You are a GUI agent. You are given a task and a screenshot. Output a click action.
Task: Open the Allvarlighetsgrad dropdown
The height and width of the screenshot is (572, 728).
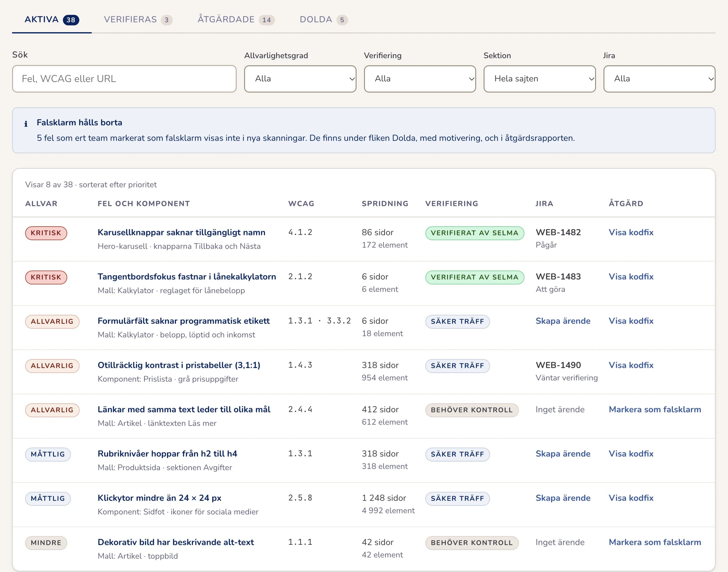tap(300, 79)
